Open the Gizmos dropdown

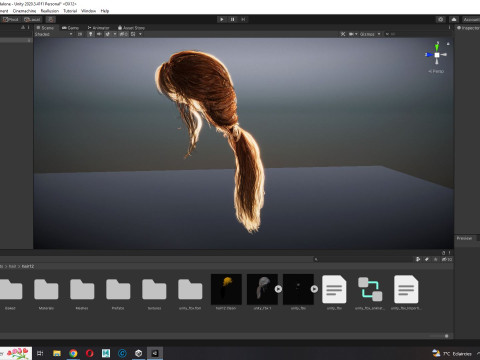(x=369, y=34)
